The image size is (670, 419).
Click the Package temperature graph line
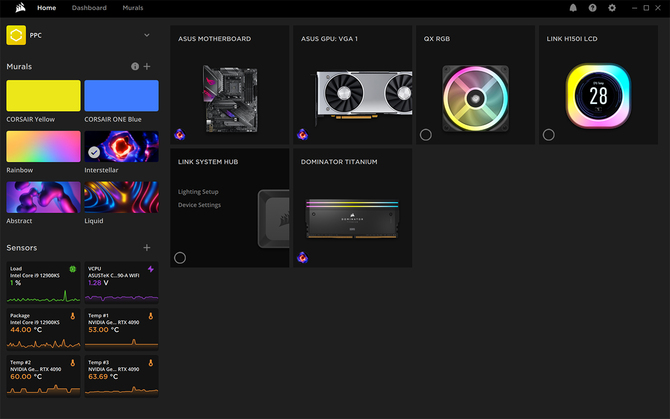(x=43, y=343)
